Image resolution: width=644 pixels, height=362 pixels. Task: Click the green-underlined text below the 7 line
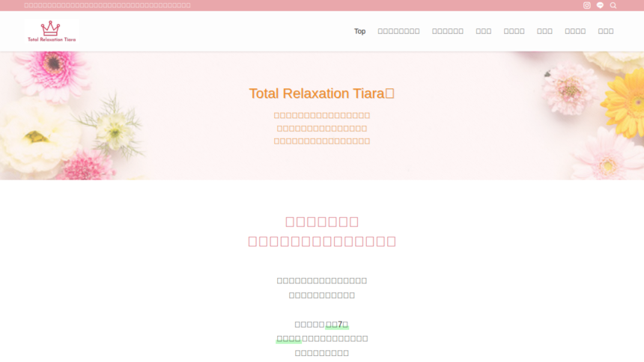point(288,339)
